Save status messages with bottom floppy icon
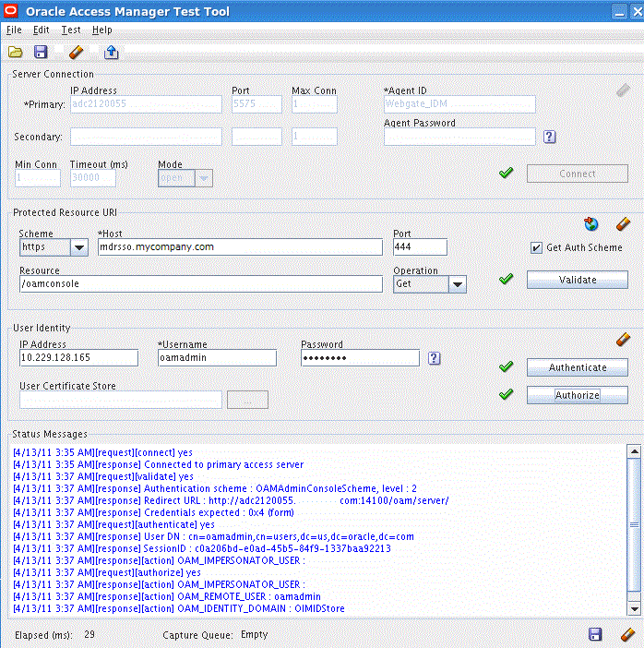The width and height of the screenshot is (644, 648). pos(595,634)
